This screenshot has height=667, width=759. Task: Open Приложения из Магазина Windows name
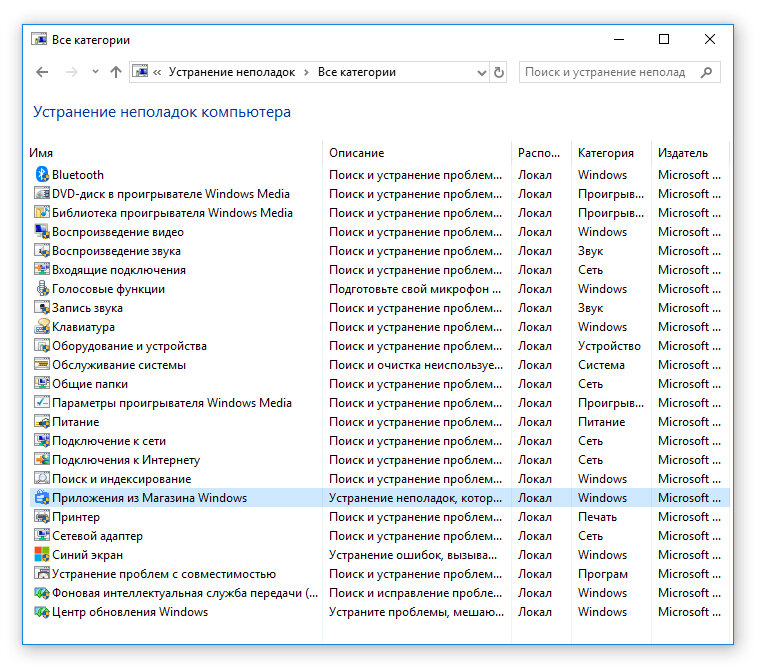click(x=149, y=498)
